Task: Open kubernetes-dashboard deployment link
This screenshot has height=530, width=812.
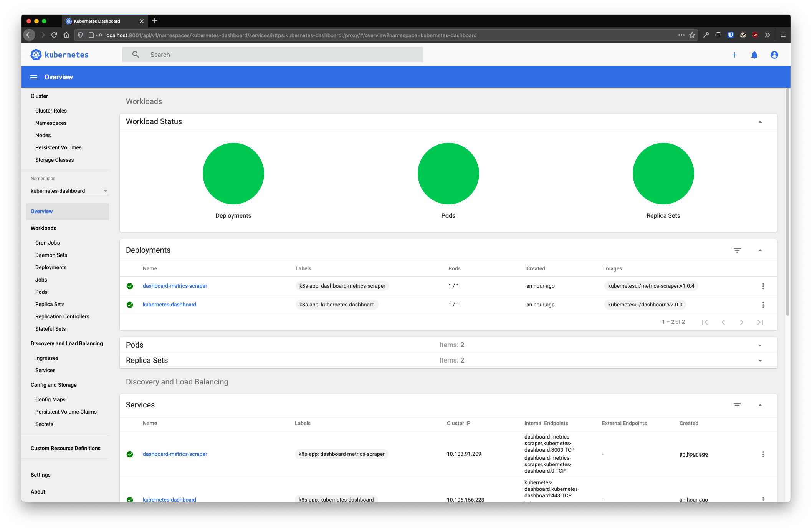Action: [170, 305]
